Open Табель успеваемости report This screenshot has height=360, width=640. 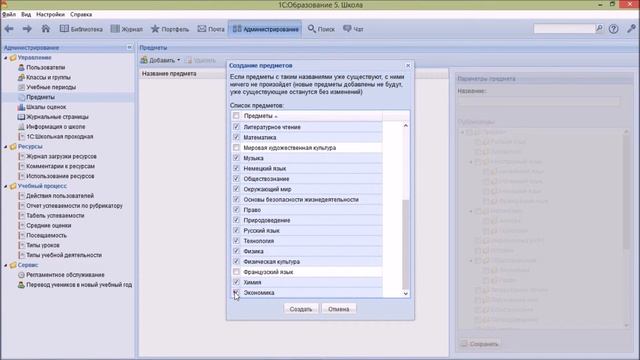(x=55, y=216)
